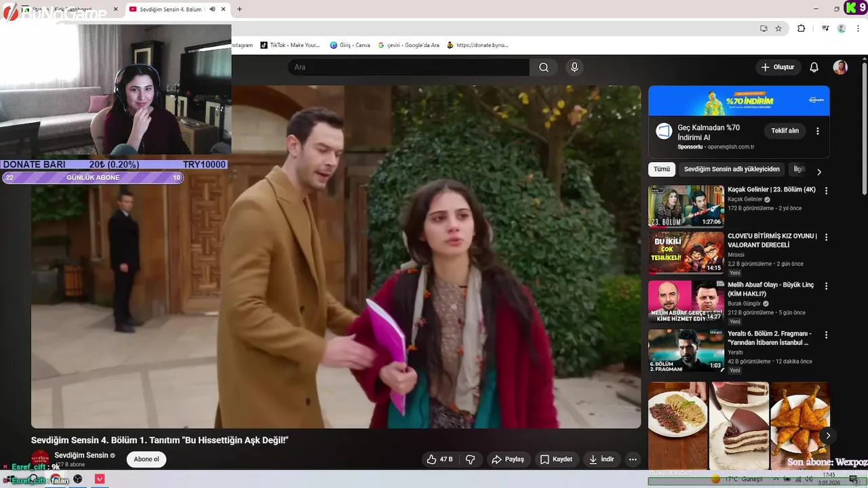Screen dimensions: 868x488
Task: Like the video with thumbs-up icon
Action: coord(439,460)
